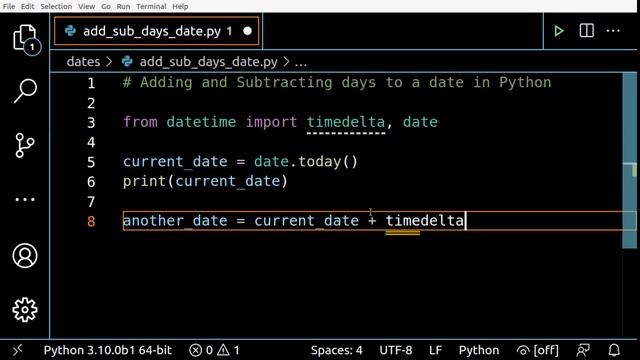Image resolution: width=640 pixels, height=360 pixels.
Task: Open the Help menu
Action: coord(180,7)
